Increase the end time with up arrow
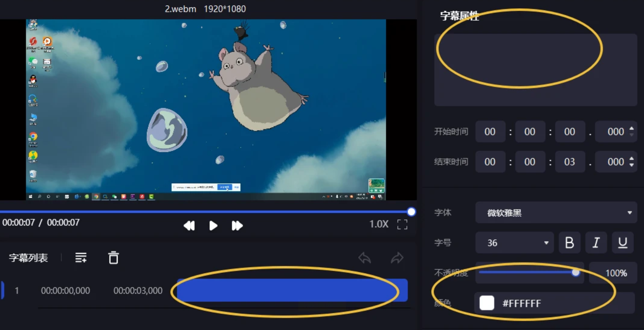The height and width of the screenshot is (330, 644). tap(632, 159)
